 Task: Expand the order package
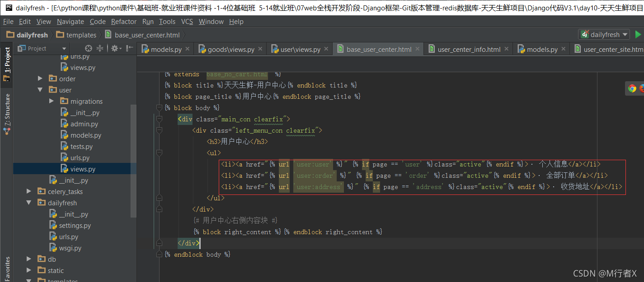pyautogui.click(x=40, y=78)
